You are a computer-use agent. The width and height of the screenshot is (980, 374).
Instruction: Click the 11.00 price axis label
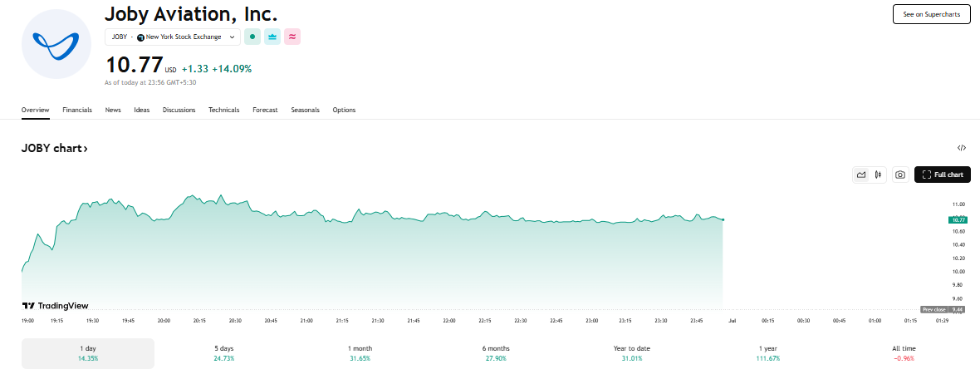point(958,204)
